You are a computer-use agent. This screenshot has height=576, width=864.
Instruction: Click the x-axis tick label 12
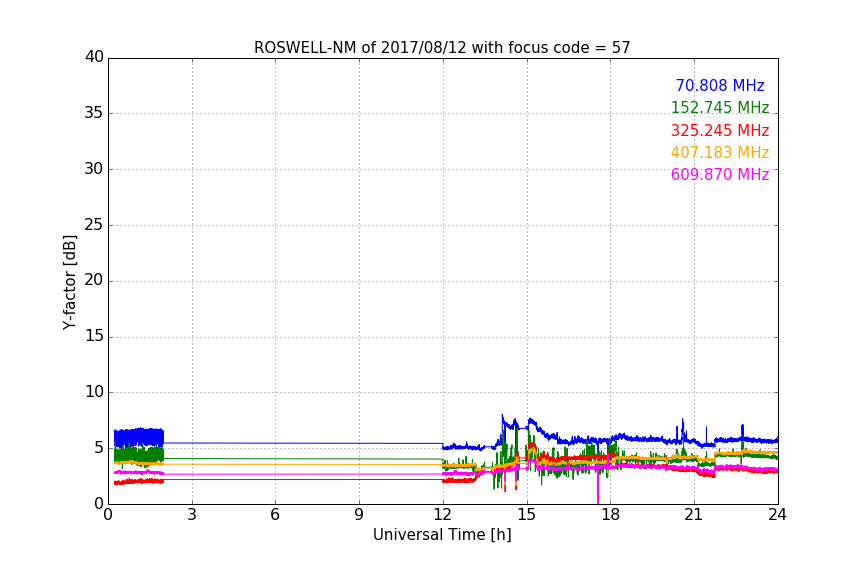click(x=442, y=515)
